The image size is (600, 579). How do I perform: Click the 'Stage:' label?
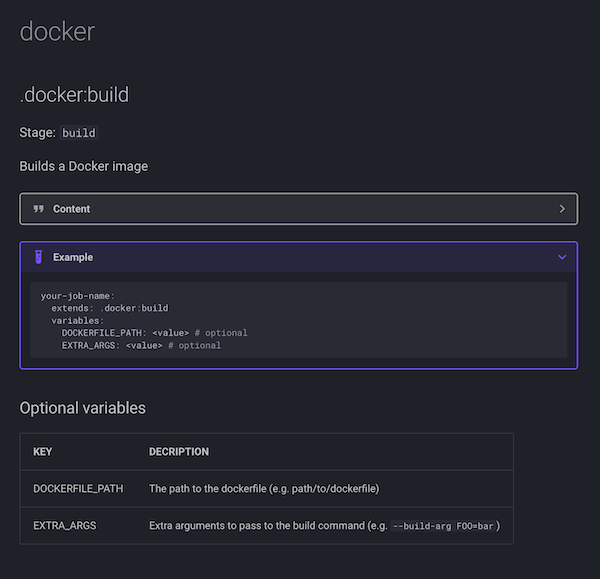38,133
